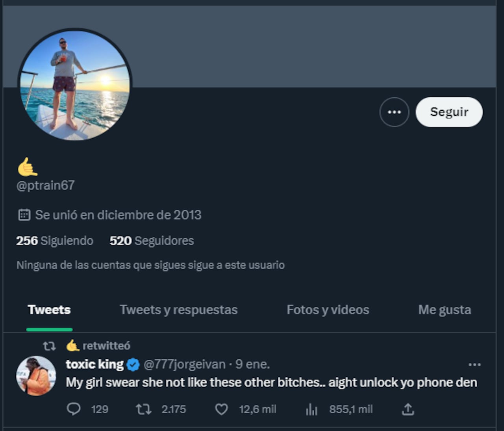This screenshot has height=431, width=504.
Task: Retweet the toxic king tweet
Action: pyautogui.click(x=143, y=409)
